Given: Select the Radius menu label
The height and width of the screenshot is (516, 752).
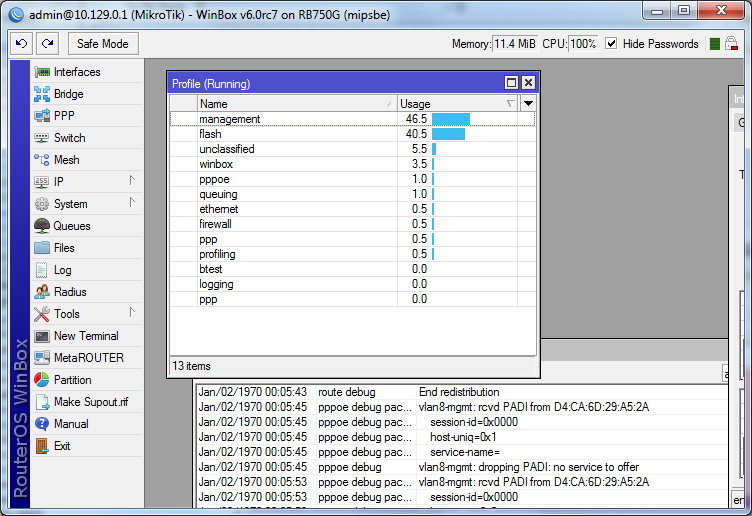Looking at the screenshot, I should [x=70, y=292].
